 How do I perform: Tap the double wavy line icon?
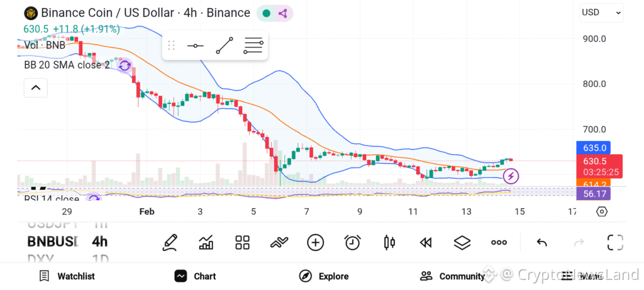click(279, 243)
